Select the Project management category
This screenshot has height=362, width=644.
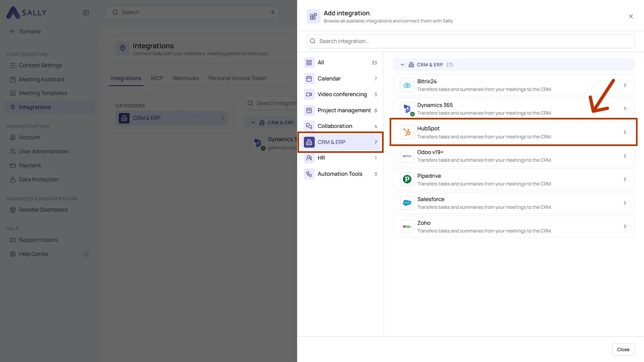click(341, 110)
